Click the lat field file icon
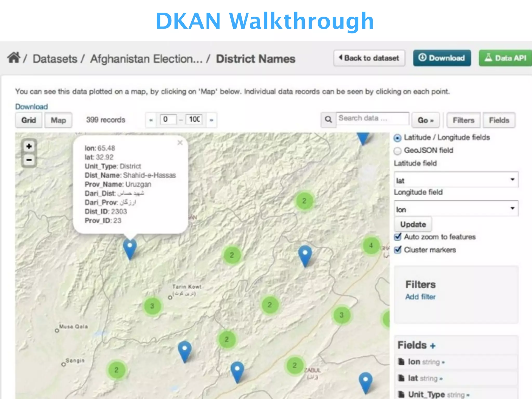The width and height of the screenshot is (532, 399). click(401, 378)
